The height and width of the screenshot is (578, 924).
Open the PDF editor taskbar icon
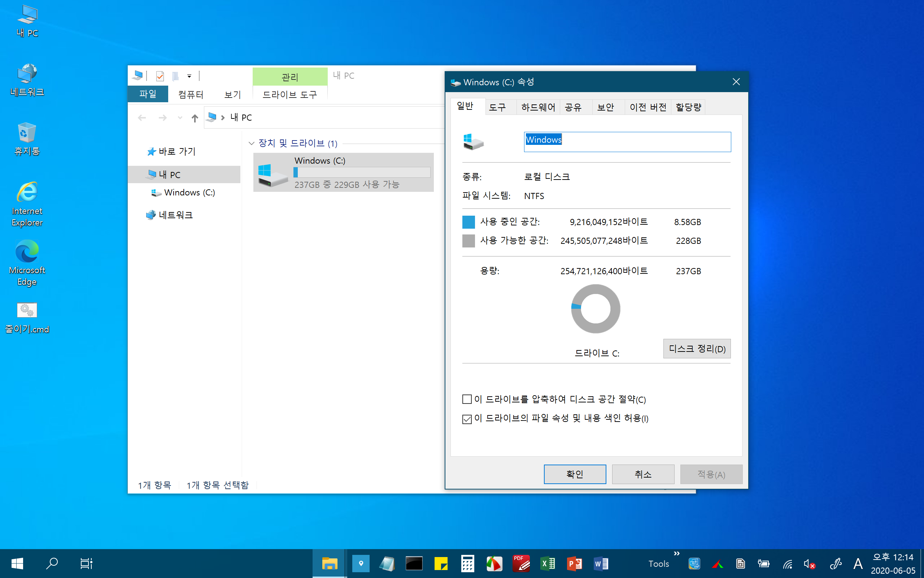(521, 564)
